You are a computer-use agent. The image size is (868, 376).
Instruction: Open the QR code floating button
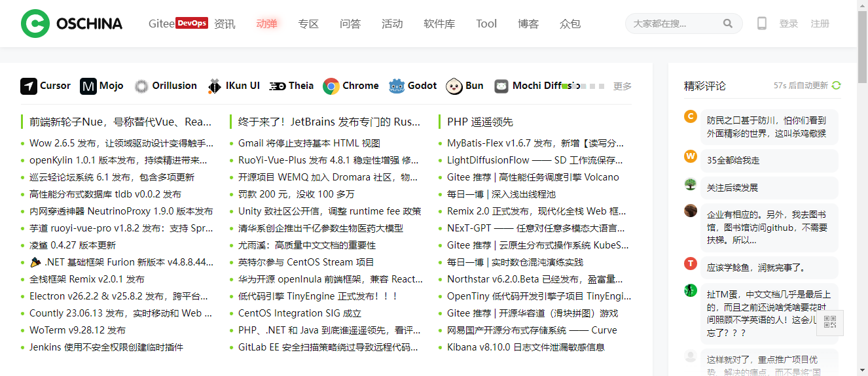click(x=830, y=322)
